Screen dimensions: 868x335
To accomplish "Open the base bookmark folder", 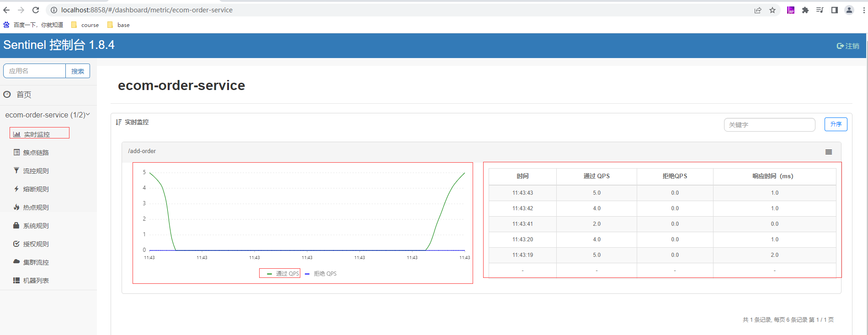I will pos(118,25).
